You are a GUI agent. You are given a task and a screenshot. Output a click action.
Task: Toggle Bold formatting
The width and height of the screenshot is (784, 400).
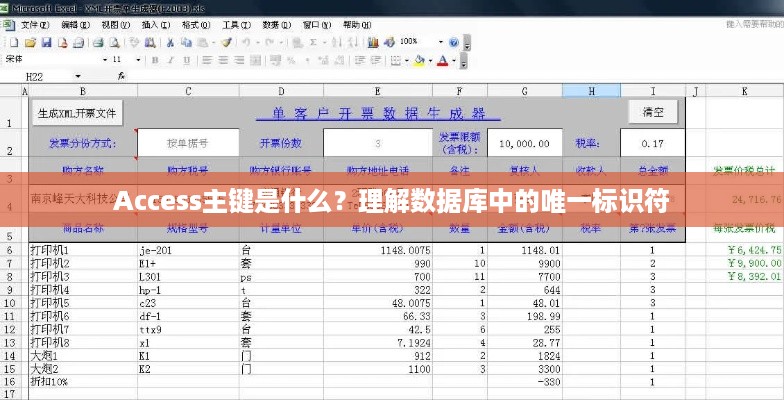tap(155, 60)
